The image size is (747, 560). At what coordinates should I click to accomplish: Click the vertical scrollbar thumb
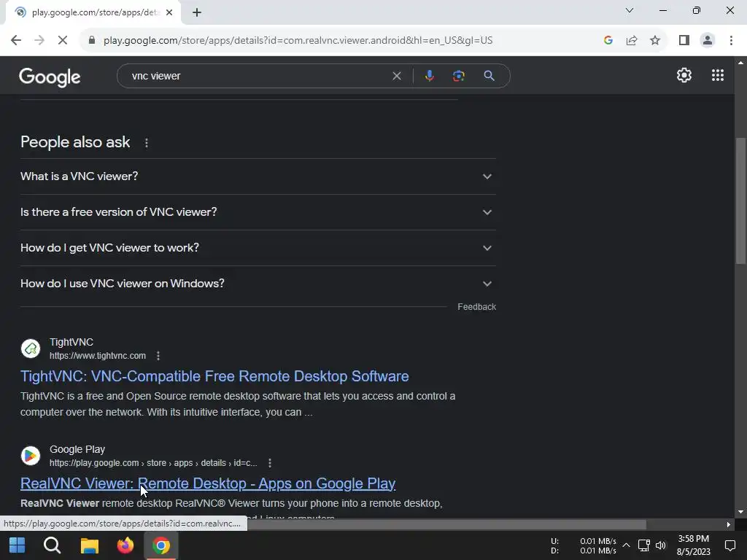coord(741,201)
